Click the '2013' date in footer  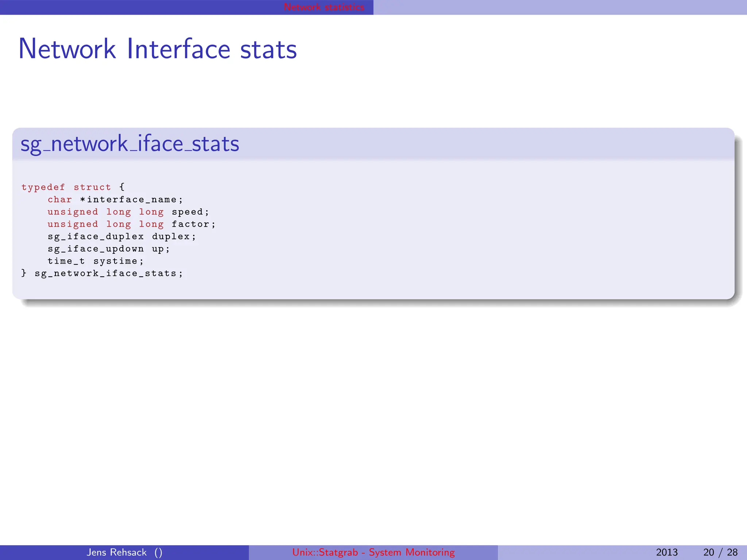[x=667, y=552]
